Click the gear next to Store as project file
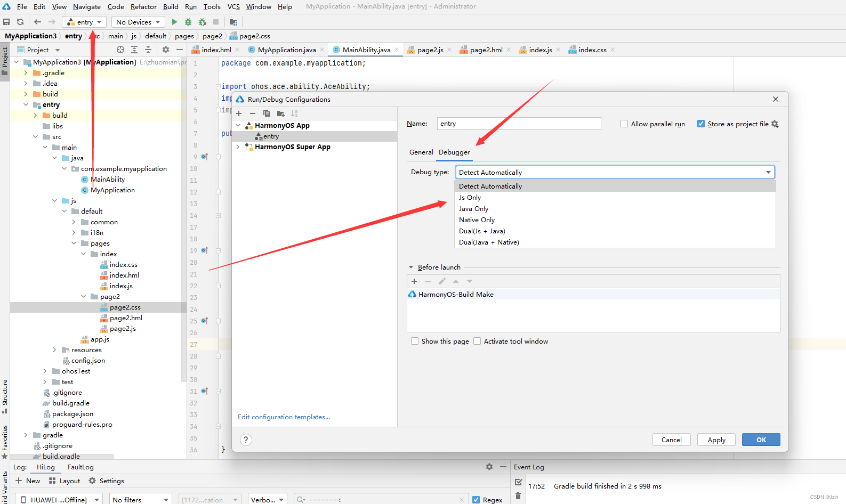The height and width of the screenshot is (504, 846). tap(775, 124)
